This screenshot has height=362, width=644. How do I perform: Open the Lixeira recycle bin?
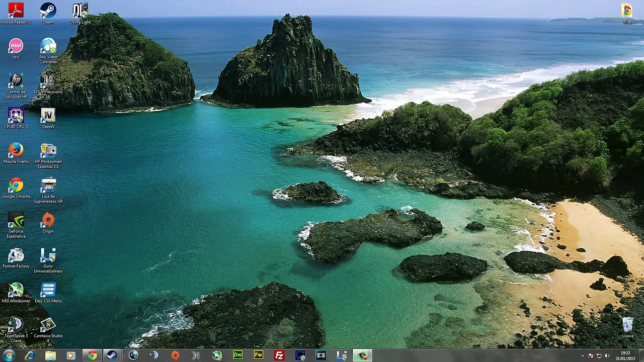(627, 325)
